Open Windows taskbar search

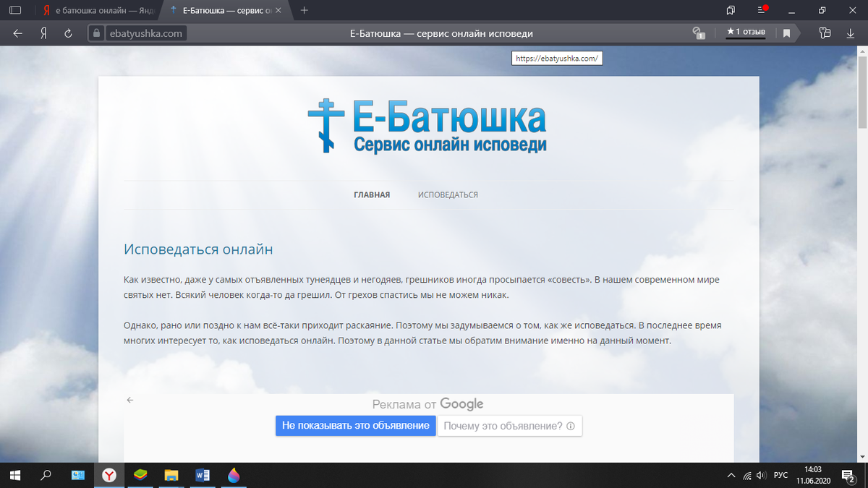[x=46, y=475]
